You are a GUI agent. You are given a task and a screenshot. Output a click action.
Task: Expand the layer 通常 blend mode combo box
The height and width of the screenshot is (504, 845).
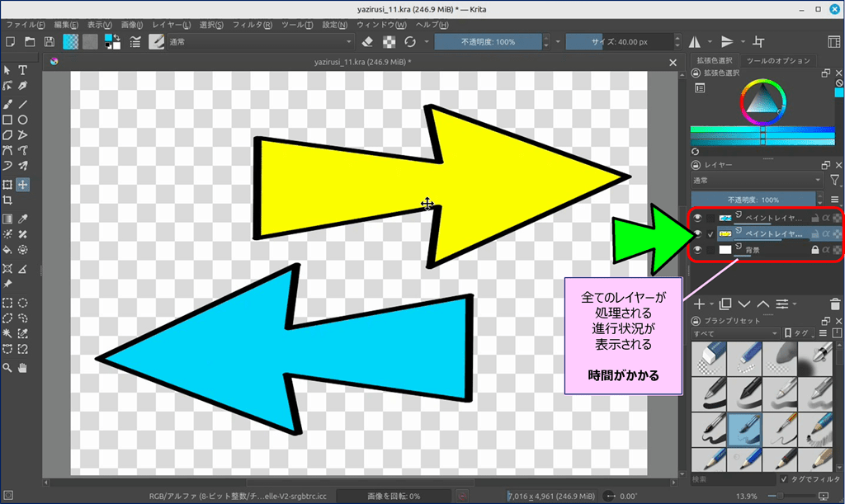pyautogui.click(x=757, y=180)
